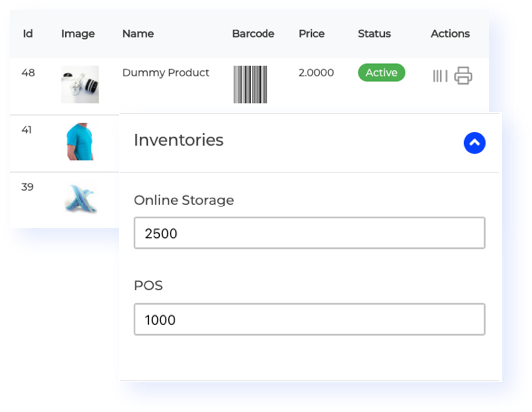Open the product 39 X logo thumbnail
Screen dimensions: 532x412
pos(81,199)
